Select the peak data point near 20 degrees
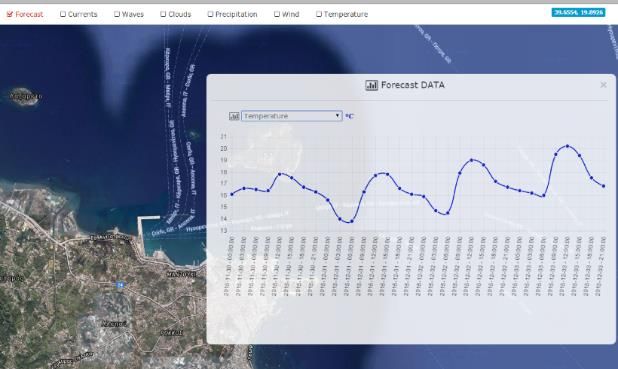 (x=568, y=146)
